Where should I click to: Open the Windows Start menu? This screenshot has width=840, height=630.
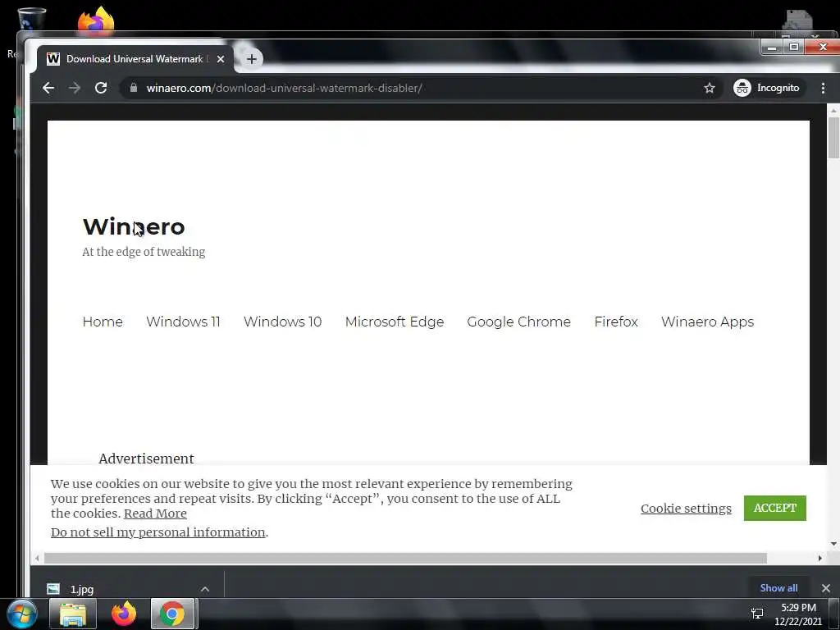click(22, 614)
